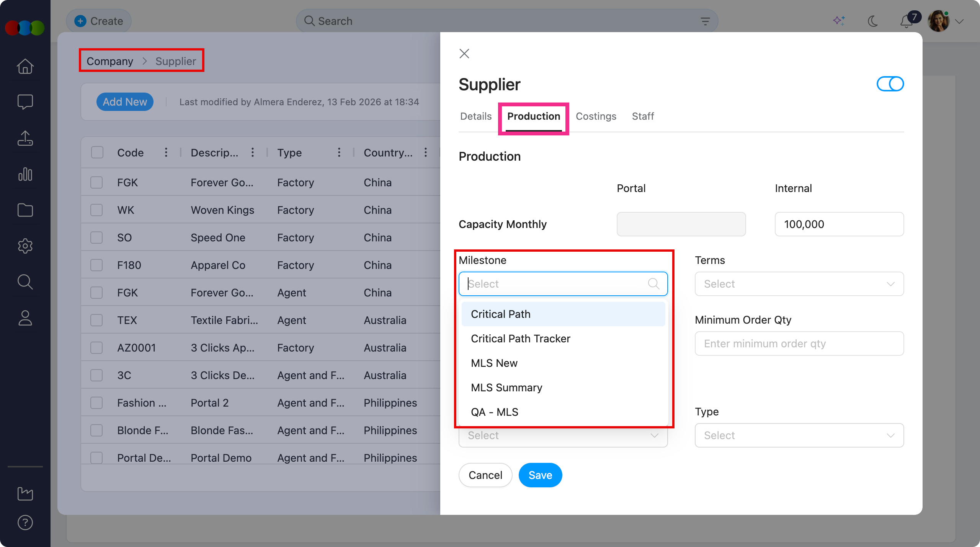Open the user profile sidebar icon

(25, 318)
